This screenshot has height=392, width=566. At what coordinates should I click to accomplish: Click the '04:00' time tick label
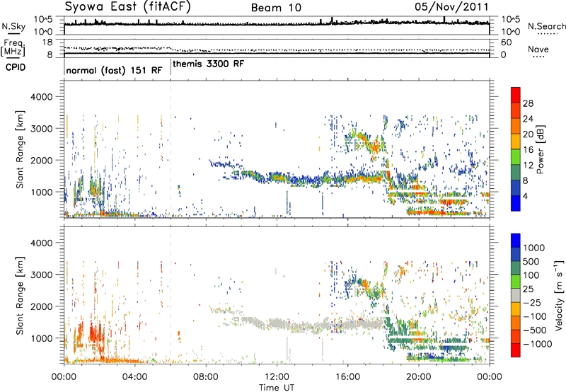(134, 377)
